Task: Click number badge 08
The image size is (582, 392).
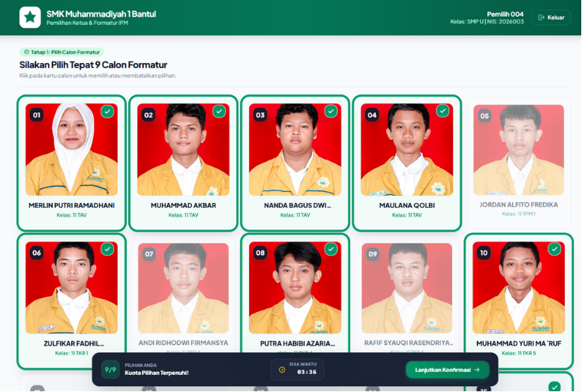Action: (260, 253)
